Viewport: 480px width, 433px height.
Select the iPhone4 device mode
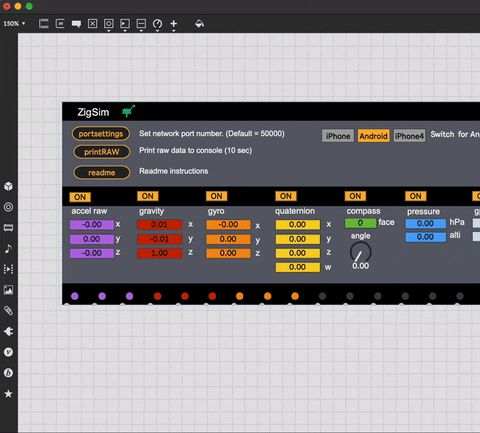point(409,136)
